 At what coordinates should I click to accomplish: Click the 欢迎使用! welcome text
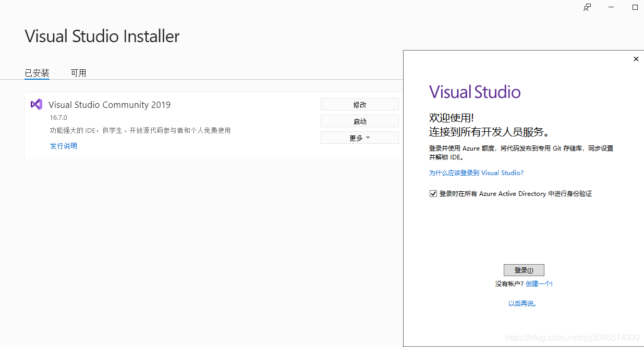[452, 118]
